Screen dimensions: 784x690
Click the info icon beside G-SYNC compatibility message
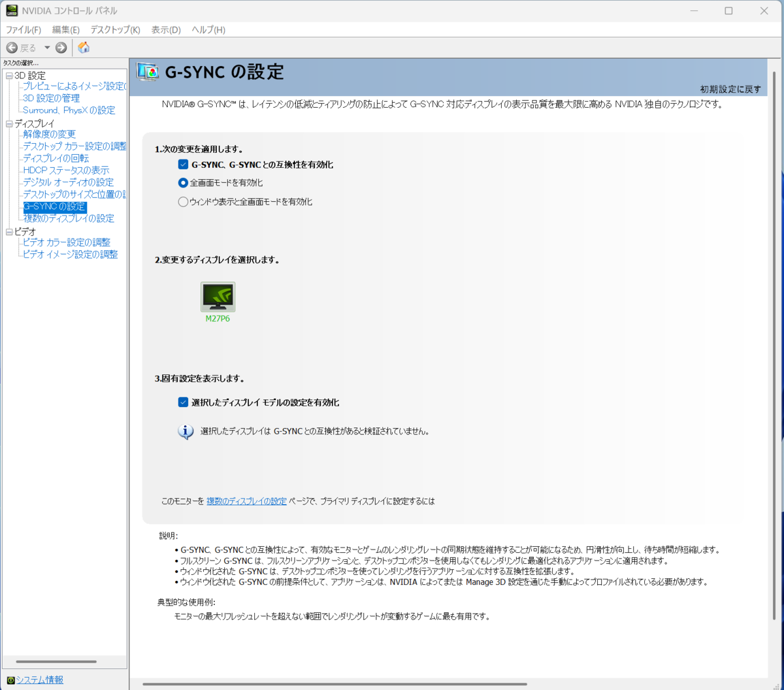(186, 431)
